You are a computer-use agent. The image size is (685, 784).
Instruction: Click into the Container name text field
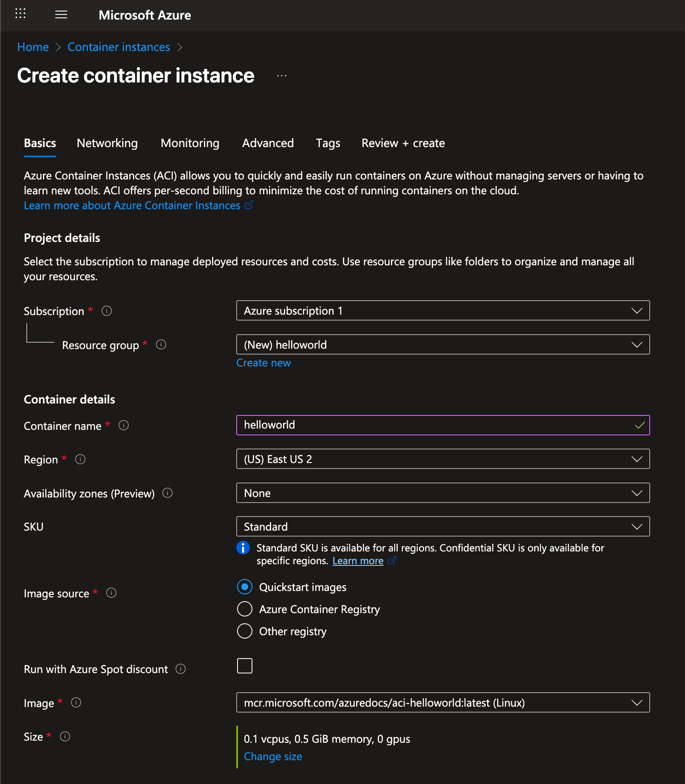point(433,425)
